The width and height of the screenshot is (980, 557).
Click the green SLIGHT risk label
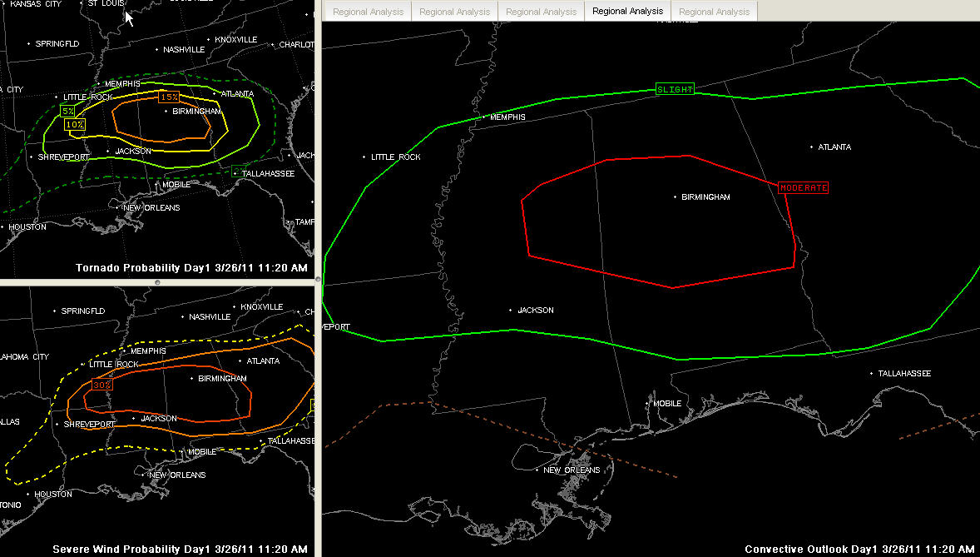coord(674,89)
